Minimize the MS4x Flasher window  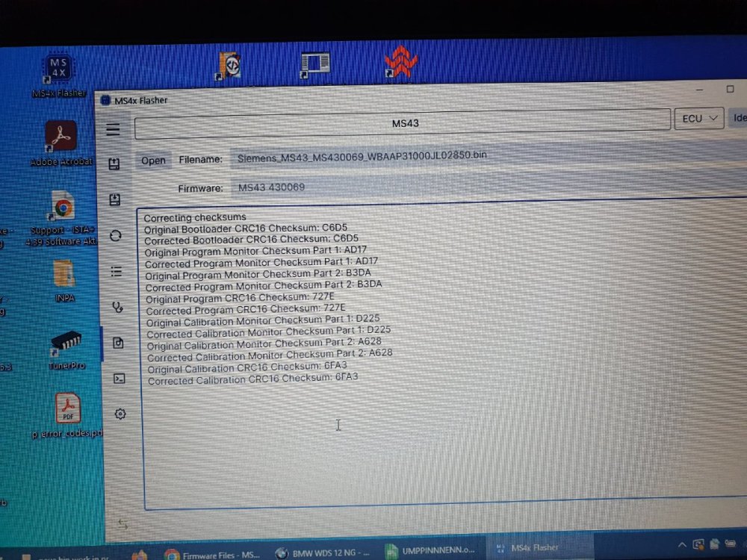699,89
